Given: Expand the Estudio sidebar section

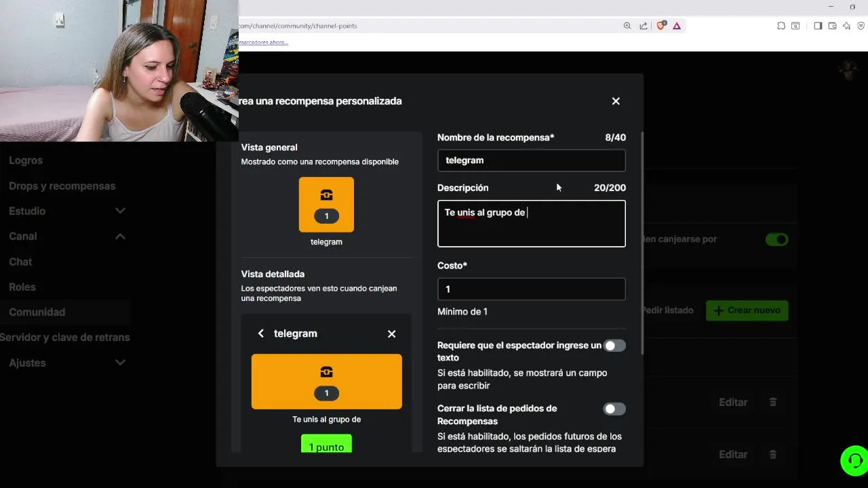Looking at the screenshot, I should coord(120,211).
